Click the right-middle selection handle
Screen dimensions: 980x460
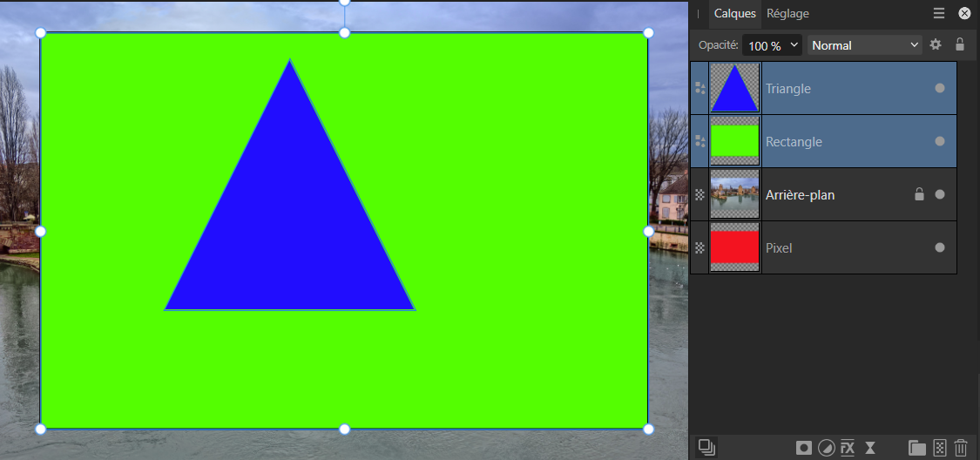[648, 231]
